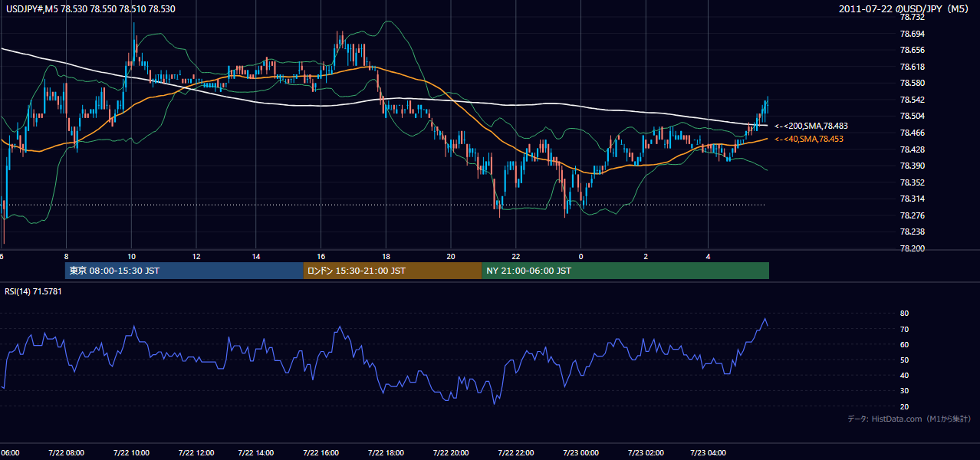
Task: Click hour tick '8' on the price chart
Action: pos(67,256)
